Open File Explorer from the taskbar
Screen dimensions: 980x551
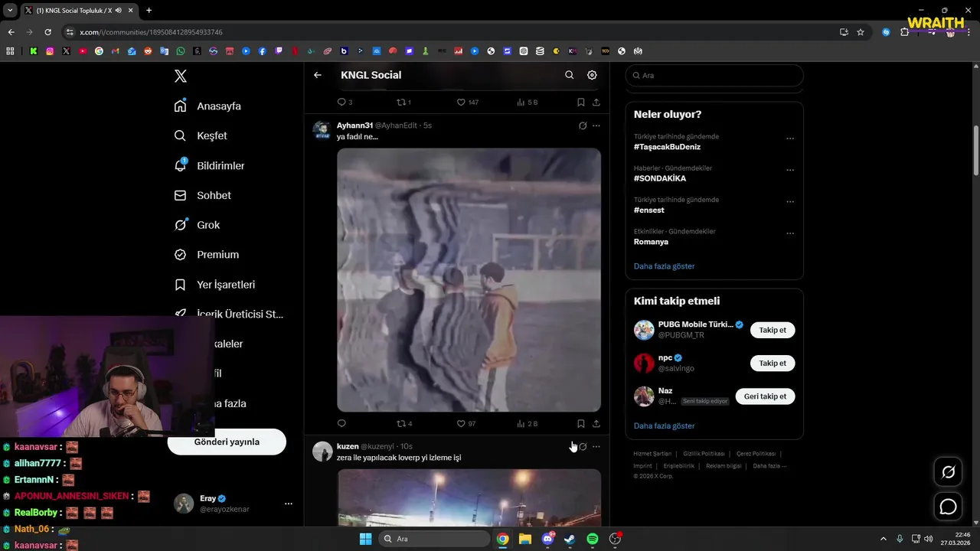point(525,539)
